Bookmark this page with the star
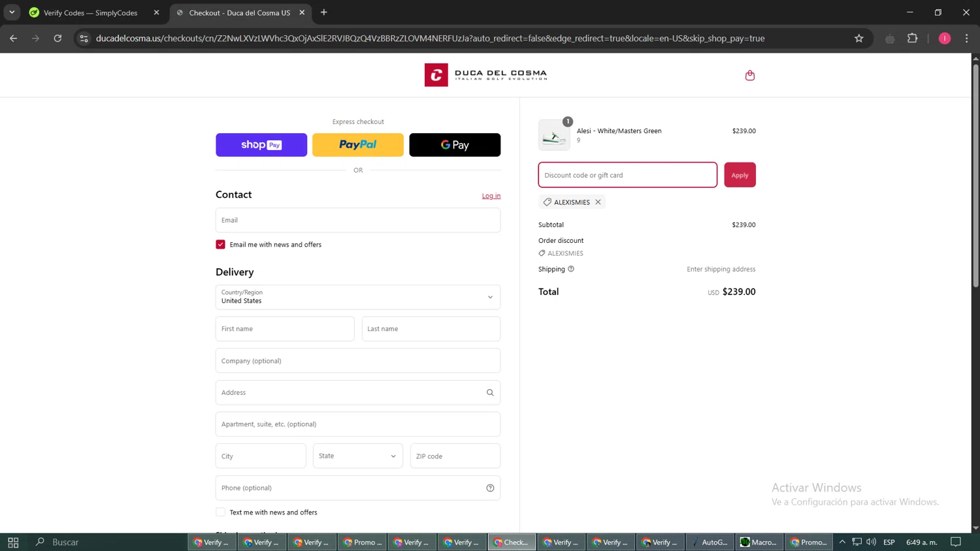Viewport: 980px width, 551px height. pyautogui.click(x=859, y=39)
